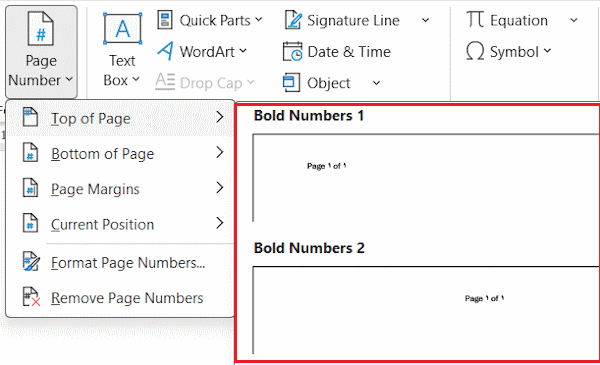The height and width of the screenshot is (365, 600).
Task: Click the Current Position icon
Action: 30,223
